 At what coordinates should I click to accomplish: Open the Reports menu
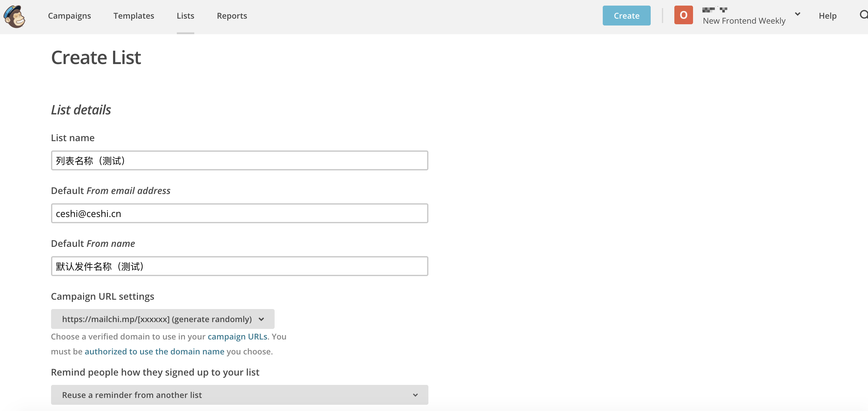[x=232, y=16]
